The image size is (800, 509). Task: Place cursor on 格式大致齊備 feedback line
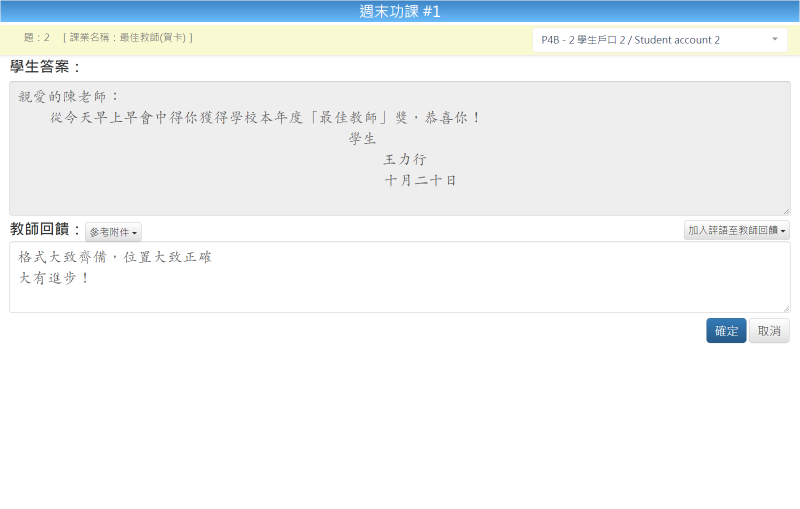[x=115, y=258]
